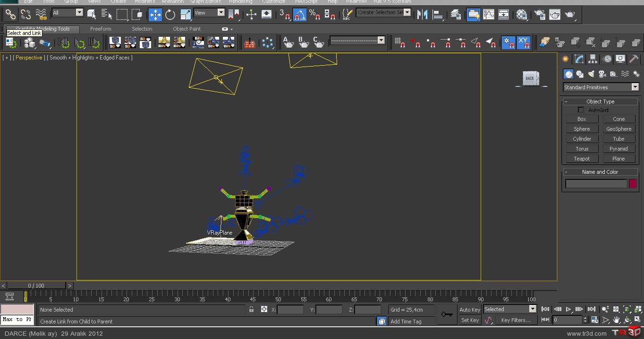
Task: Open the Standard Primitives dropdown
Action: point(601,87)
